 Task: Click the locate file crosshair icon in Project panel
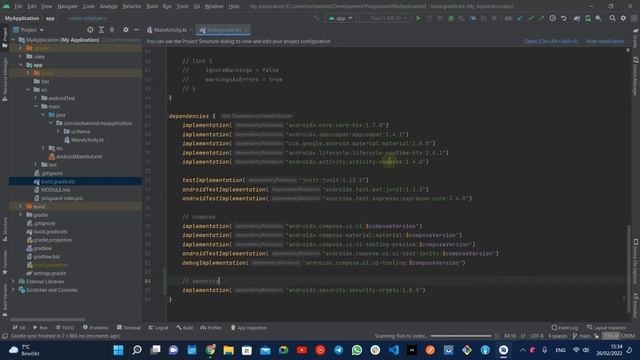[90, 30]
